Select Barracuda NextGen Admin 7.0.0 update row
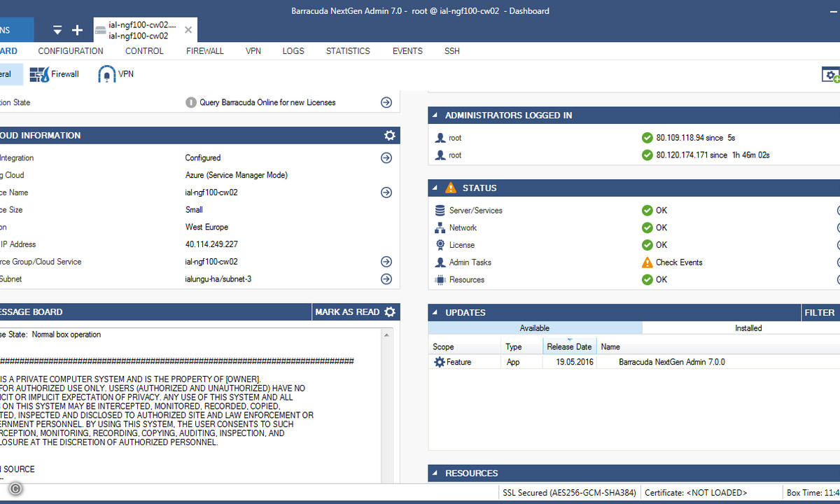Viewport: 840px width, 504px height. click(634, 363)
